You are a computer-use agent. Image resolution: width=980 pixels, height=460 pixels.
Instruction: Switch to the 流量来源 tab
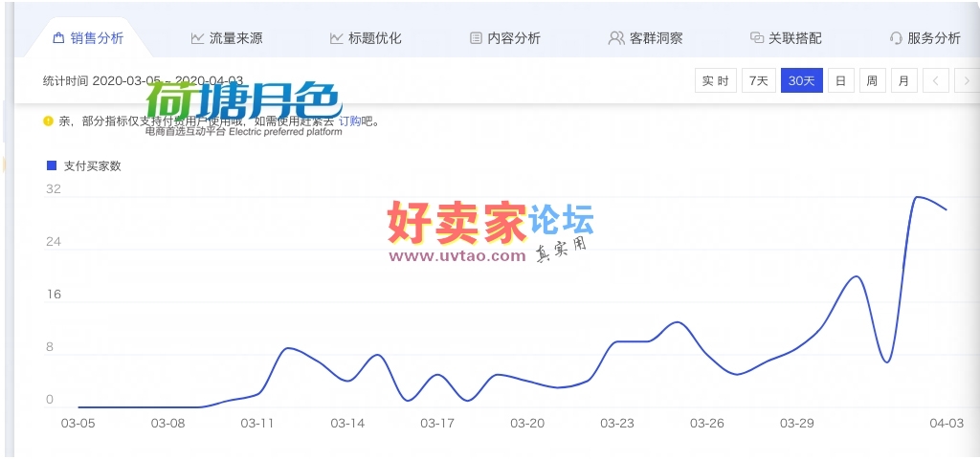(235, 38)
